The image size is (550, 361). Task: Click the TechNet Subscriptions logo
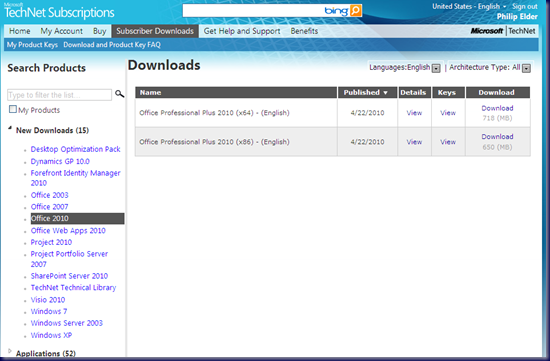tap(59, 11)
